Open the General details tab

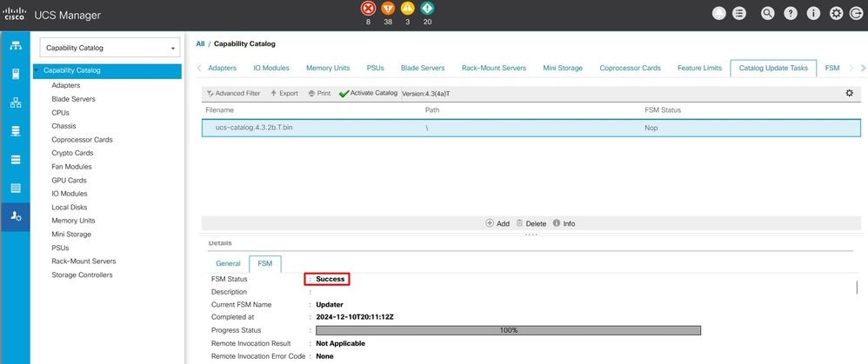228,264
